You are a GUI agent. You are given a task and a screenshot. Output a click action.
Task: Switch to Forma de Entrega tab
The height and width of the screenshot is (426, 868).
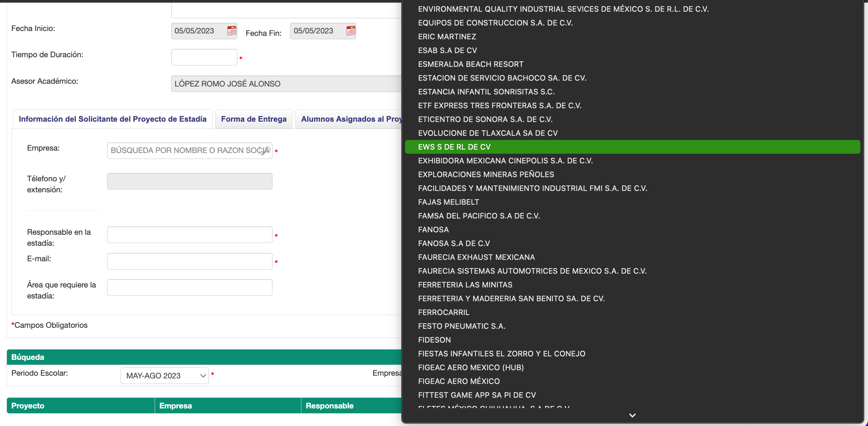coord(254,119)
